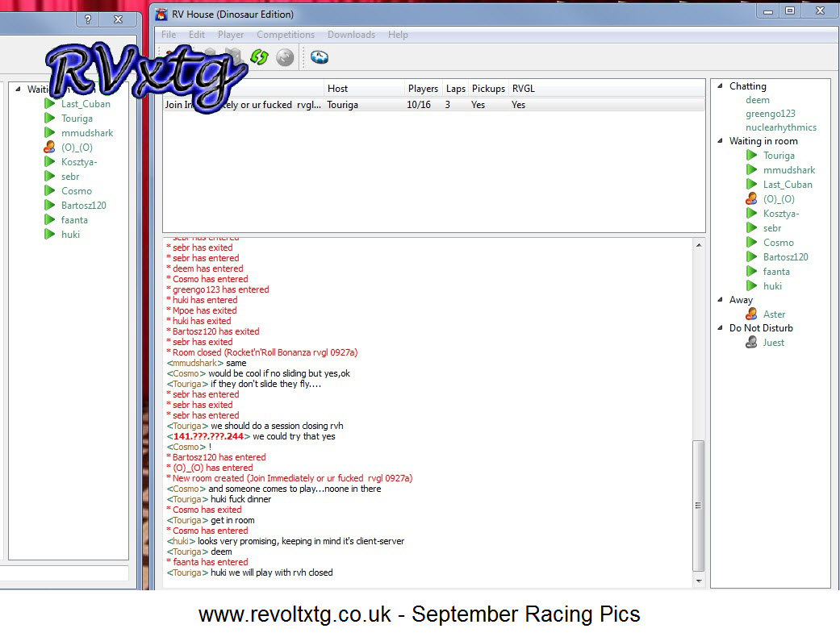This screenshot has width=840, height=637.
Task: Click the green arrow icon beside Last_Cuban in RV House user list
Action: (752, 184)
